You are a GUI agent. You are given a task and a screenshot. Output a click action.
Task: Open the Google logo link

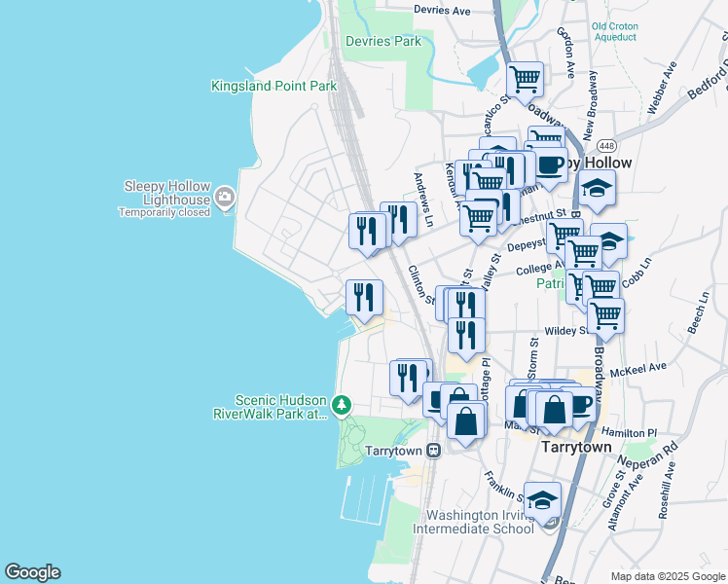click(x=32, y=572)
